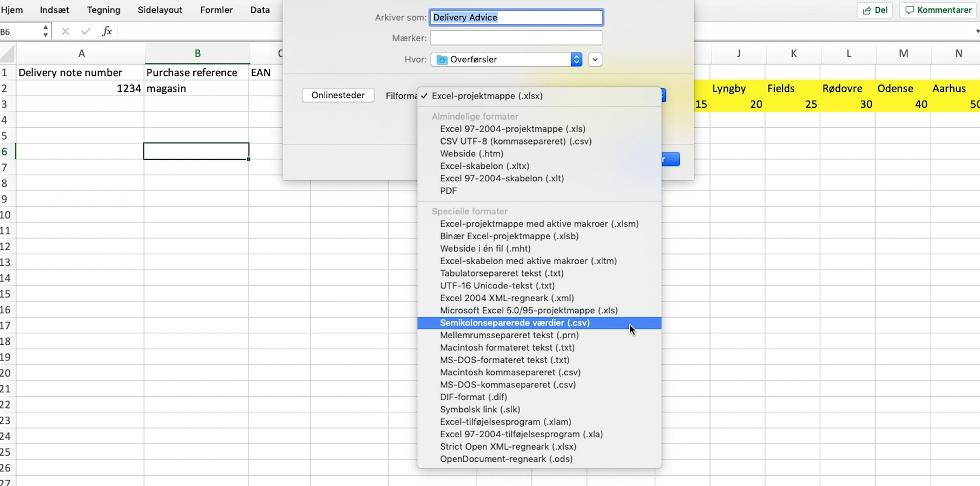Click the fx insert function icon

pyautogui.click(x=107, y=31)
